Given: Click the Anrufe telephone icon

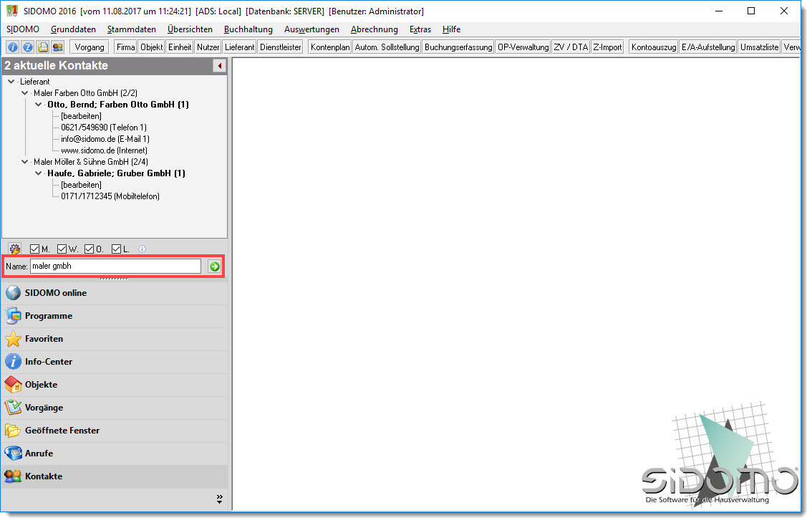Looking at the screenshot, I should pos(14,453).
